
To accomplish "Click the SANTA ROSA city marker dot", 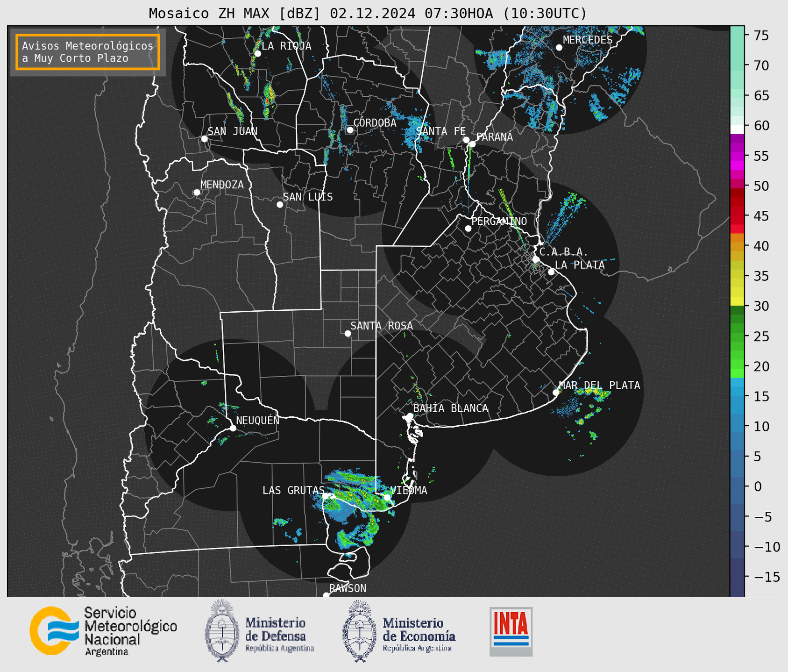I will pyautogui.click(x=348, y=333).
